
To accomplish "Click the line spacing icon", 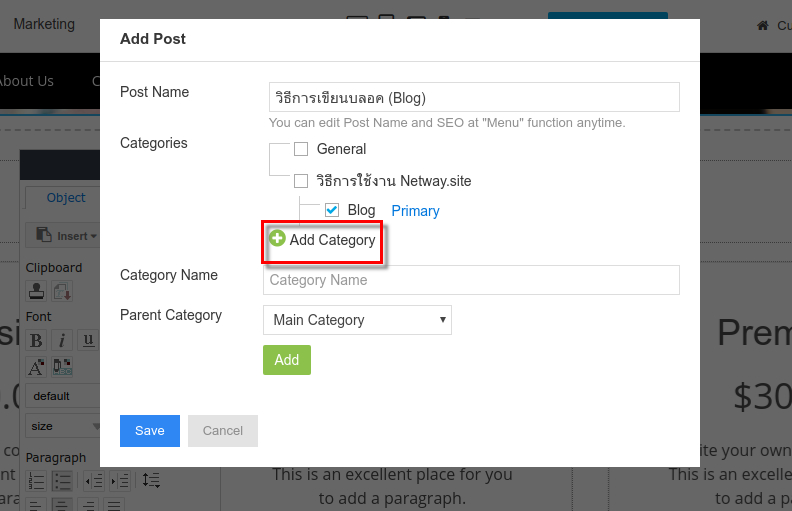I will coord(150,481).
